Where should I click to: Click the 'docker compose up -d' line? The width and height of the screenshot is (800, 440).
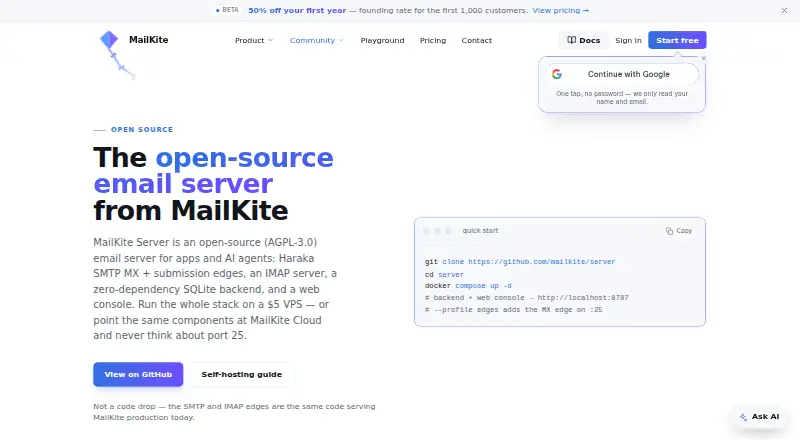468,286
